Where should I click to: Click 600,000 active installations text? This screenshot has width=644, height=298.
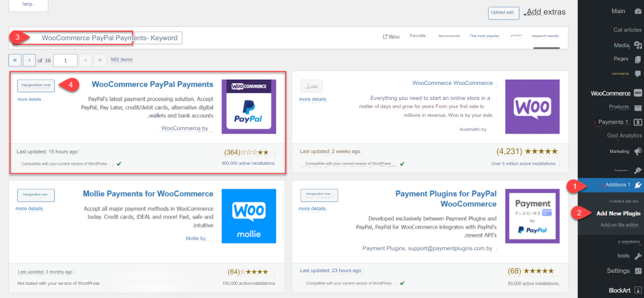[x=248, y=163]
